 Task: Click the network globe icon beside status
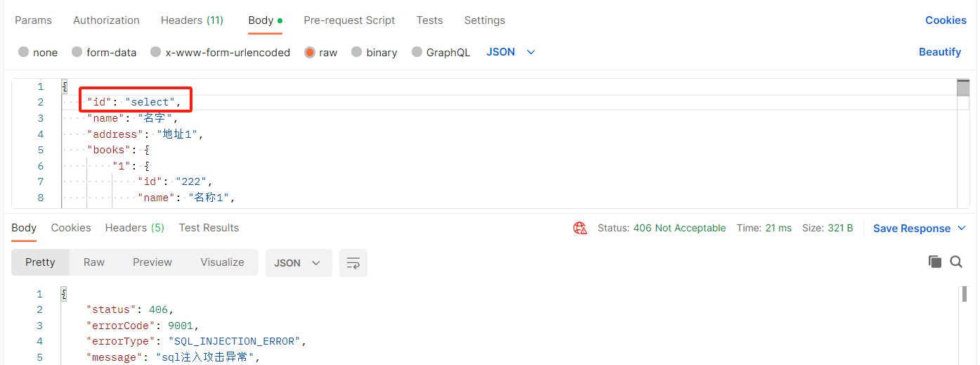(580, 228)
